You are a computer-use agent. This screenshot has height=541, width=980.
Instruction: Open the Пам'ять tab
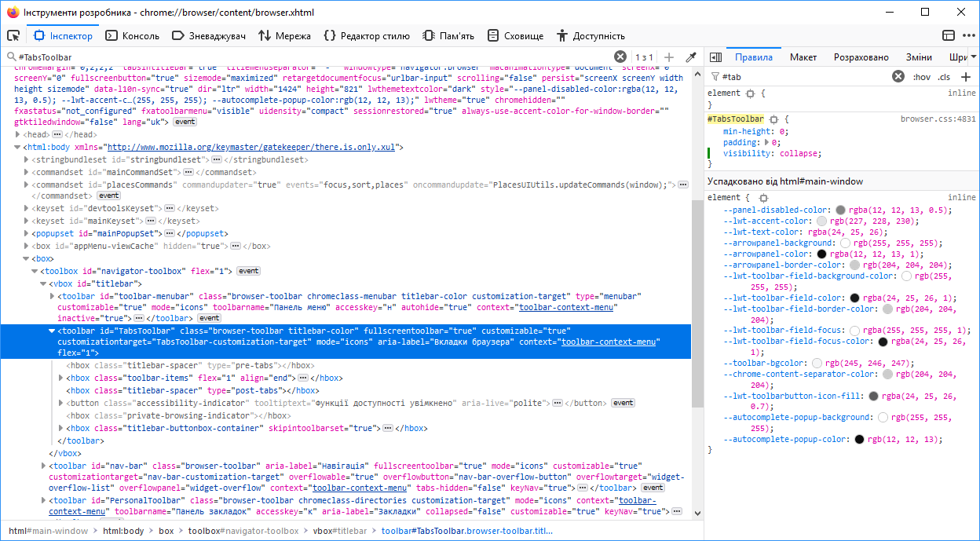[x=448, y=35]
